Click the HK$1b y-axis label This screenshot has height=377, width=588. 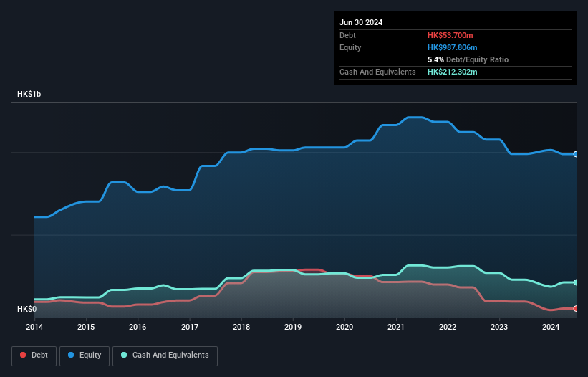(29, 94)
